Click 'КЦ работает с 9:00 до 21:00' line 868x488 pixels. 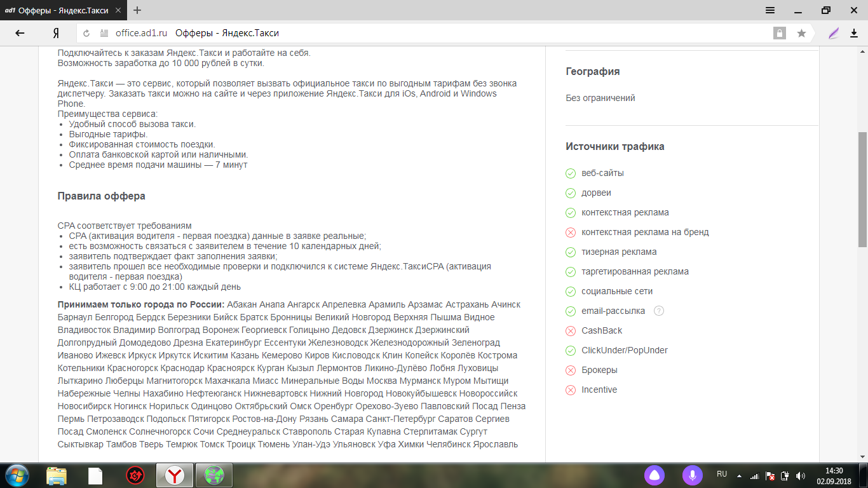[155, 287]
